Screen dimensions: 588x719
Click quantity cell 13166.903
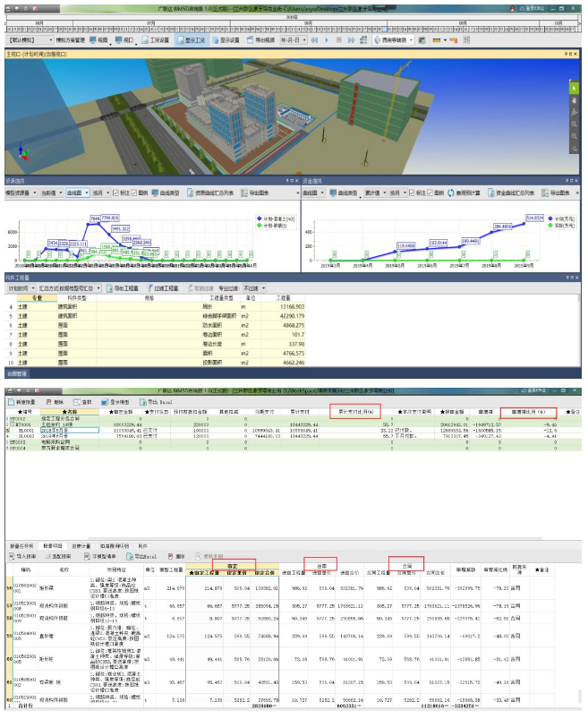(283, 307)
